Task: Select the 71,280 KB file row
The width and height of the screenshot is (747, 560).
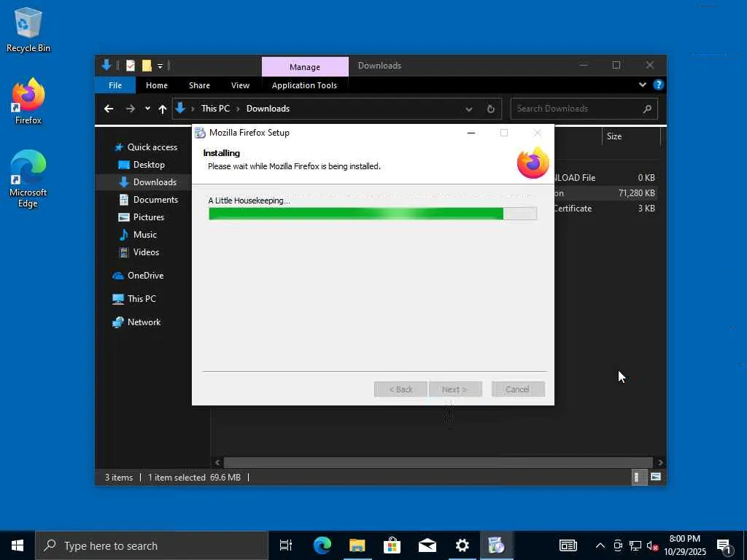Action: pyautogui.click(x=605, y=192)
